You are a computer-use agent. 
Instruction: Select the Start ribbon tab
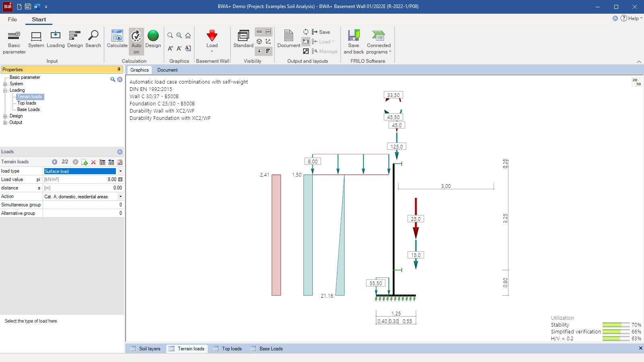tap(39, 19)
